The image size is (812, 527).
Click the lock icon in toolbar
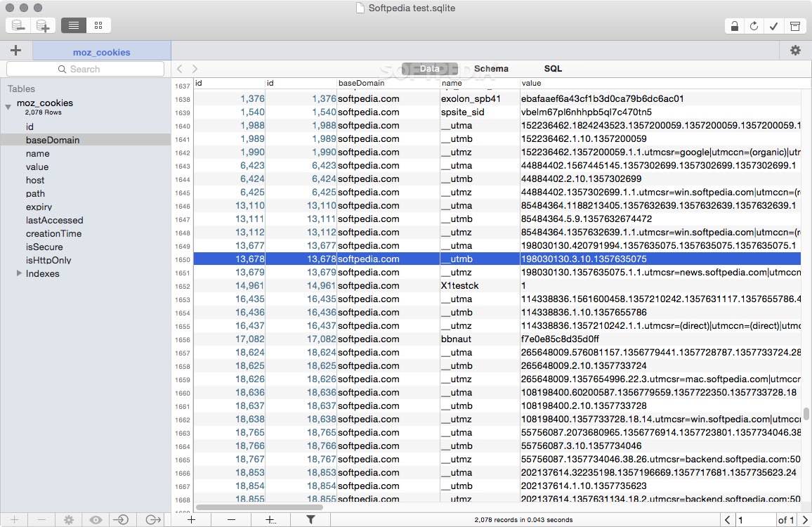tap(734, 27)
